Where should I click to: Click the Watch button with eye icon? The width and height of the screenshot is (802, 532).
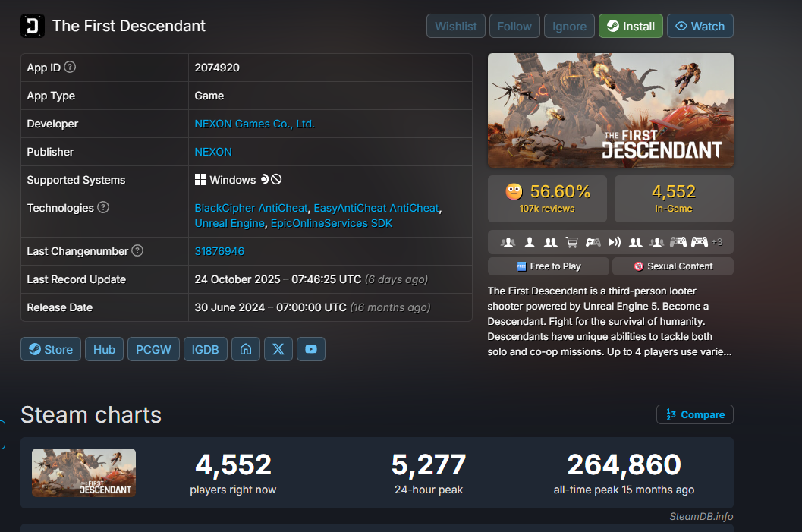click(x=700, y=26)
